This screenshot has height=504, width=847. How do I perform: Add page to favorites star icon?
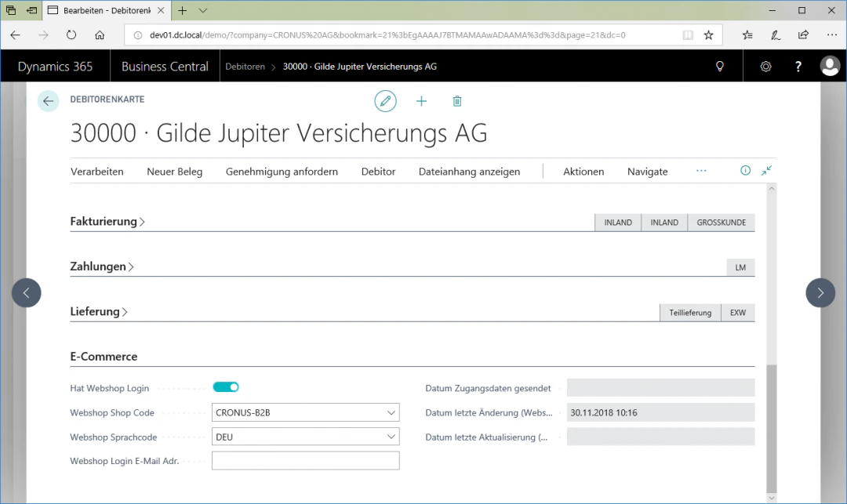[708, 35]
